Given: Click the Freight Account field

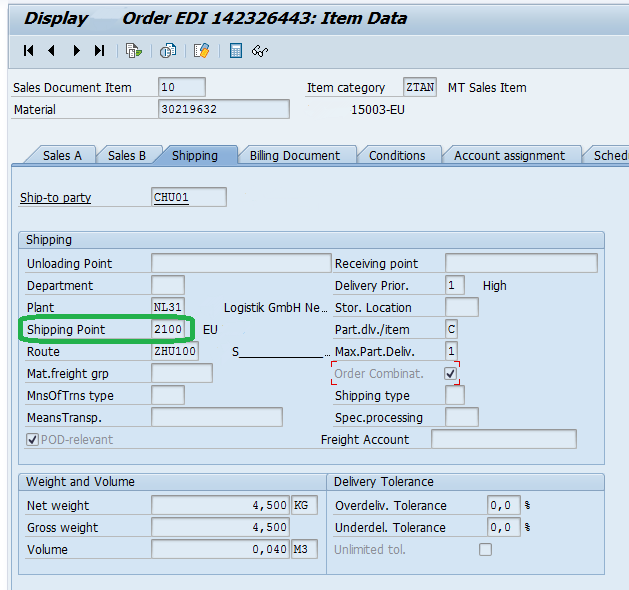Looking at the screenshot, I should point(504,439).
